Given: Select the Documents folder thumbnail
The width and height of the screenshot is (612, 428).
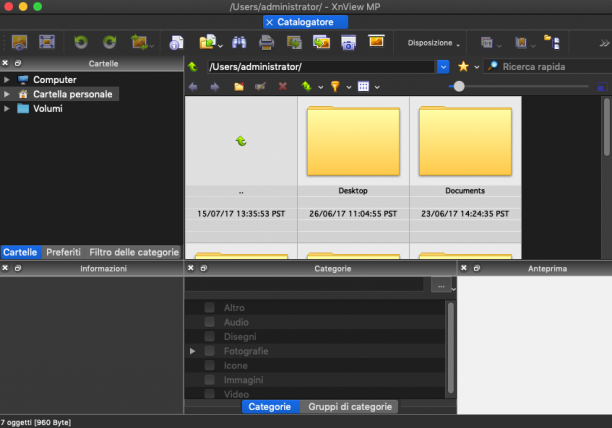Looking at the screenshot, I should 465,141.
